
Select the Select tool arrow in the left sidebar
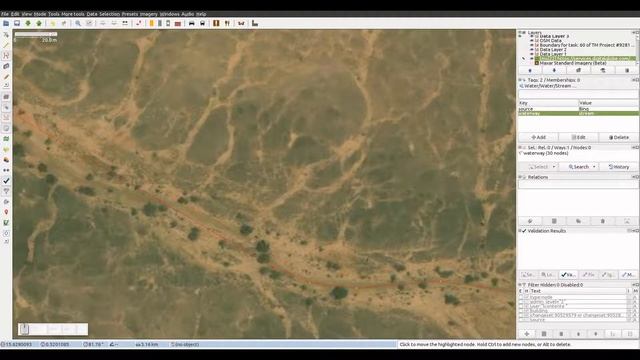pyautogui.click(x=6, y=35)
